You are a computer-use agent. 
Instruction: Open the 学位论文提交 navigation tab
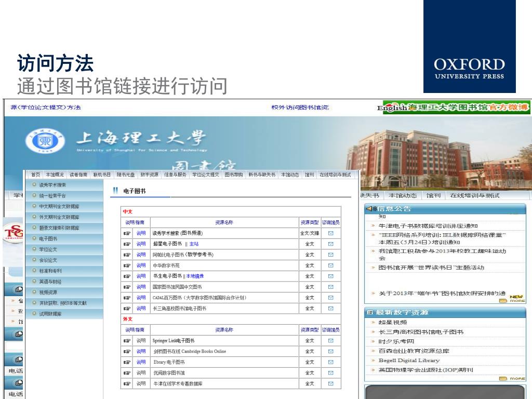[x=206, y=175]
